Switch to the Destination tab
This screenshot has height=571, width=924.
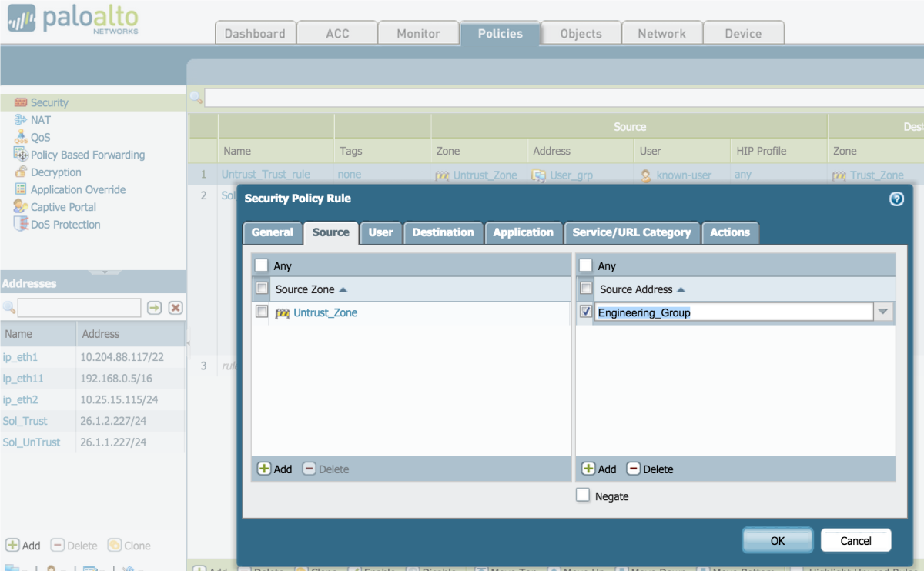444,232
